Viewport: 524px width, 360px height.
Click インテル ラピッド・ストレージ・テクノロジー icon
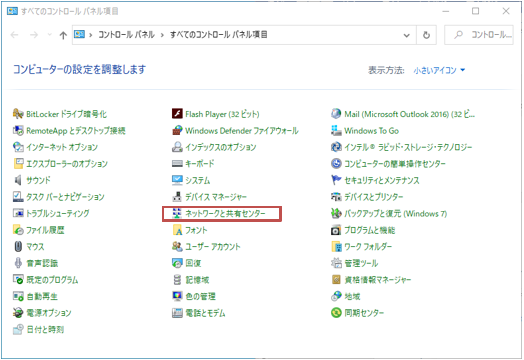coord(336,147)
